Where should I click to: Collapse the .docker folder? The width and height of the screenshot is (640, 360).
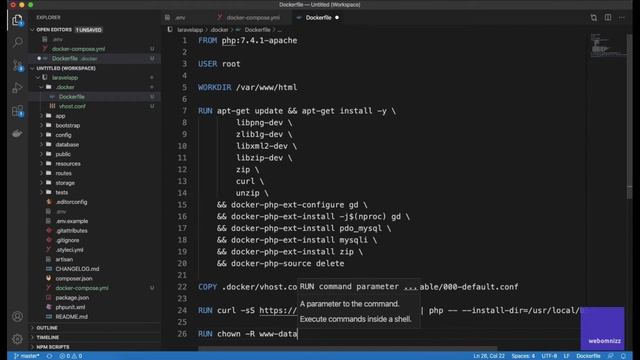point(65,87)
